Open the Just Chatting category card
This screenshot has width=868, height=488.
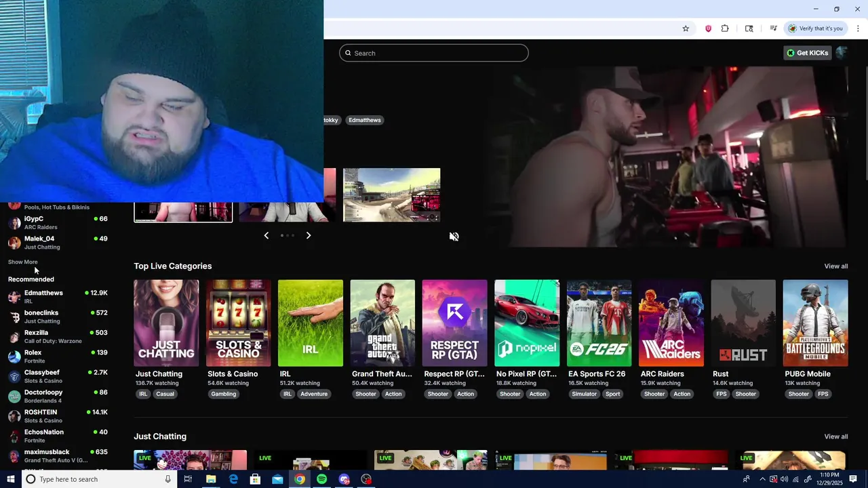point(166,323)
